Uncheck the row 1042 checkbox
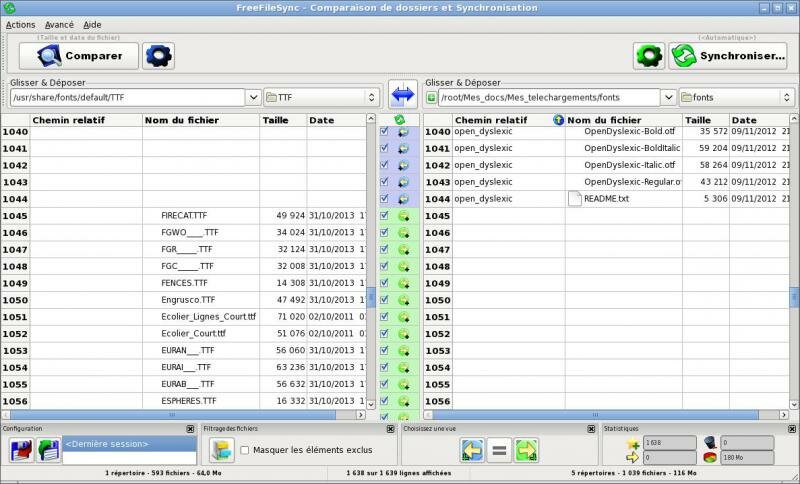Image resolution: width=800 pixels, height=484 pixels. (x=384, y=165)
